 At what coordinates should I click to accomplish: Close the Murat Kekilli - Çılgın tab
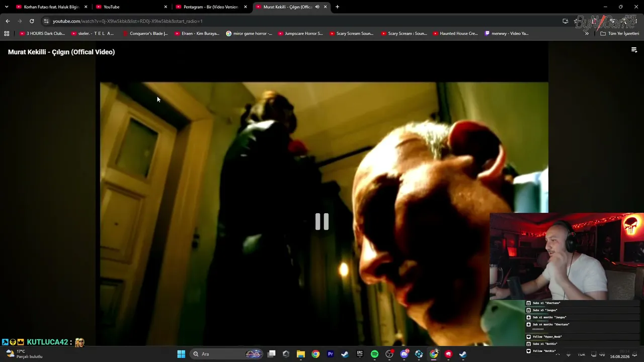326,7
